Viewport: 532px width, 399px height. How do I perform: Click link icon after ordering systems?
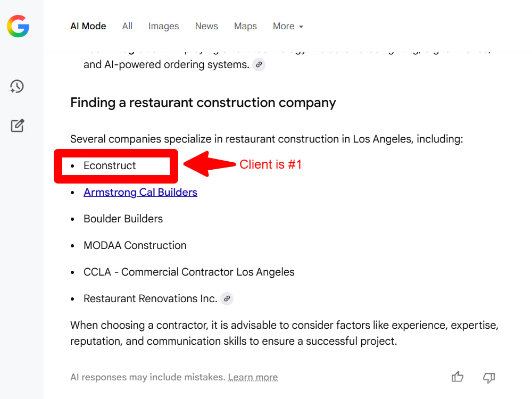pos(259,64)
